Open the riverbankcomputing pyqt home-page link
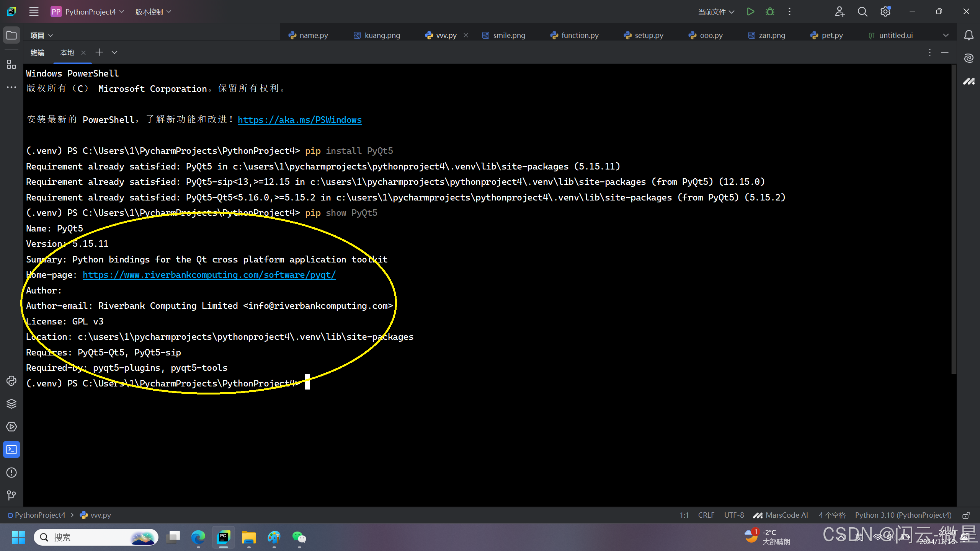This screenshot has height=551, width=980. point(209,275)
